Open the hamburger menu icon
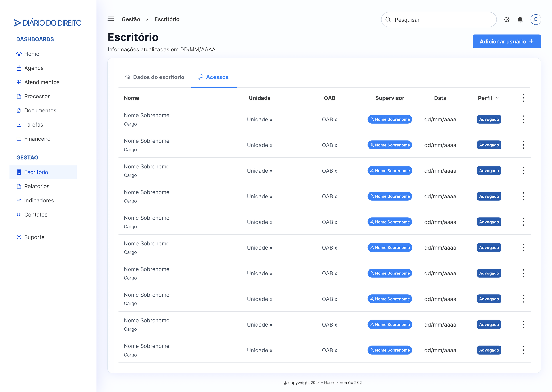Viewport: 552px width, 392px height. click(110, 19)
